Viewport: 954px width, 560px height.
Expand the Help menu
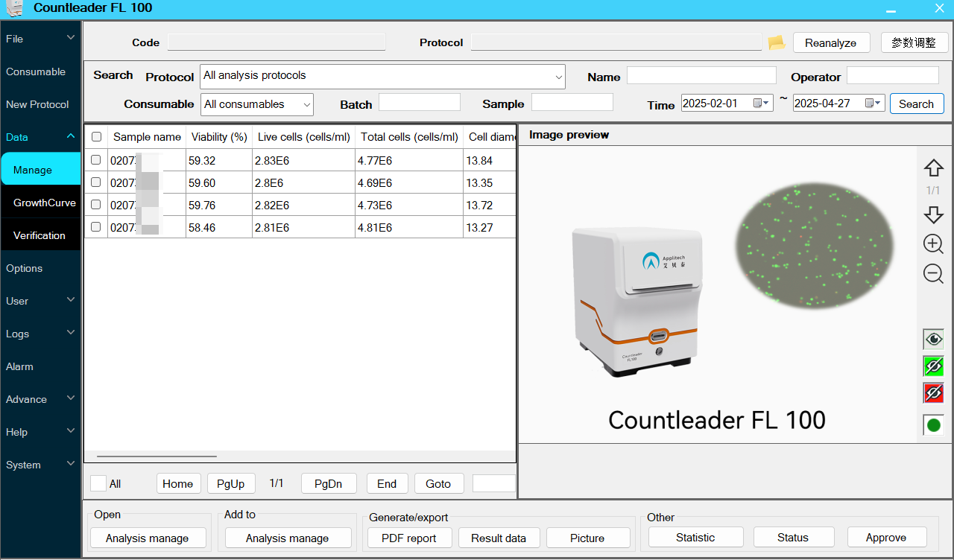[x=40, y=432]
